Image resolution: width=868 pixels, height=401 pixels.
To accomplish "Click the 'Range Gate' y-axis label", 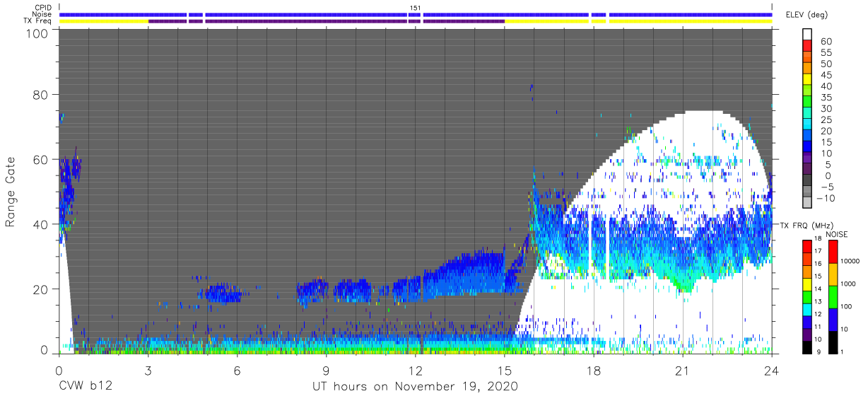I will coord(11,191).
